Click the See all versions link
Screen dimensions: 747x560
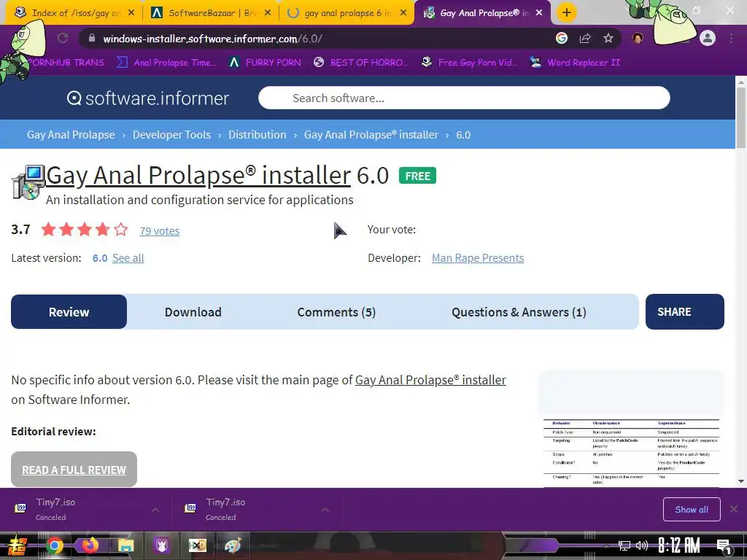(x=128, y=258)
